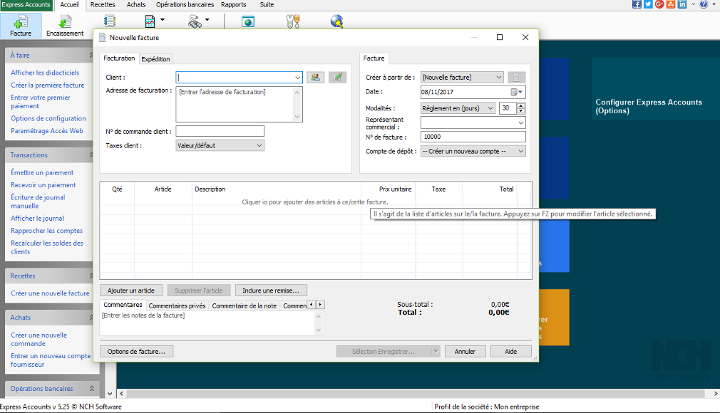
Task: Click the Options de facture button
Action: [136, 351]
